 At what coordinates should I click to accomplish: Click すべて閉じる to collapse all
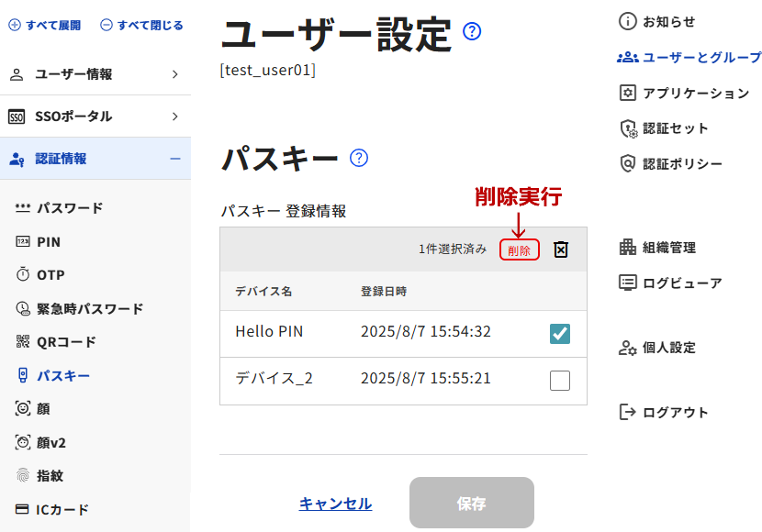click(141, 25)
